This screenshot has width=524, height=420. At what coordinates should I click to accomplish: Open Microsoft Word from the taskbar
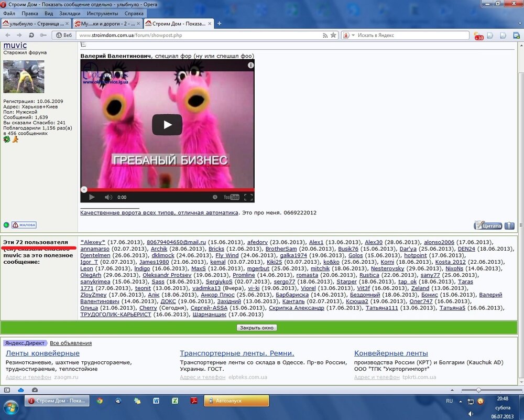point(156,401)
